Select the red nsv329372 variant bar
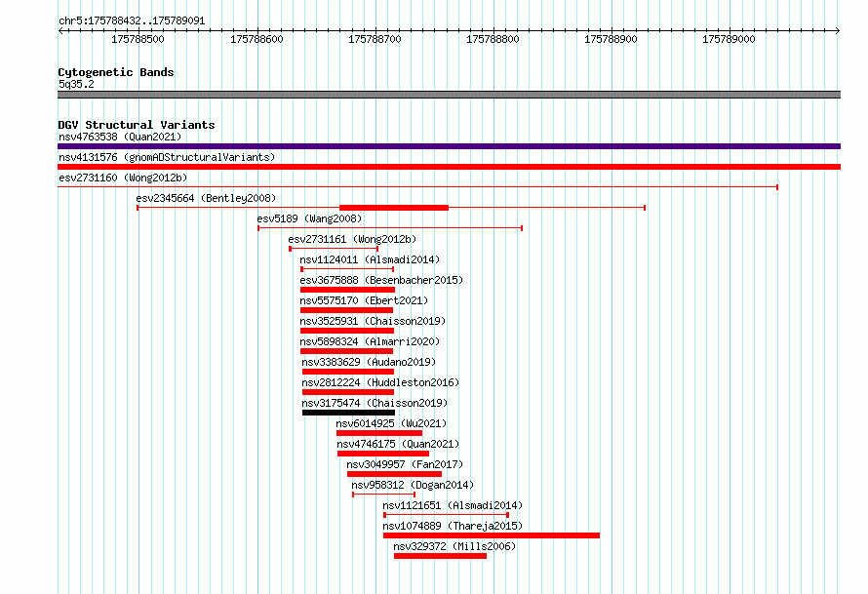868x594 pixels. [x=441, y=556]
